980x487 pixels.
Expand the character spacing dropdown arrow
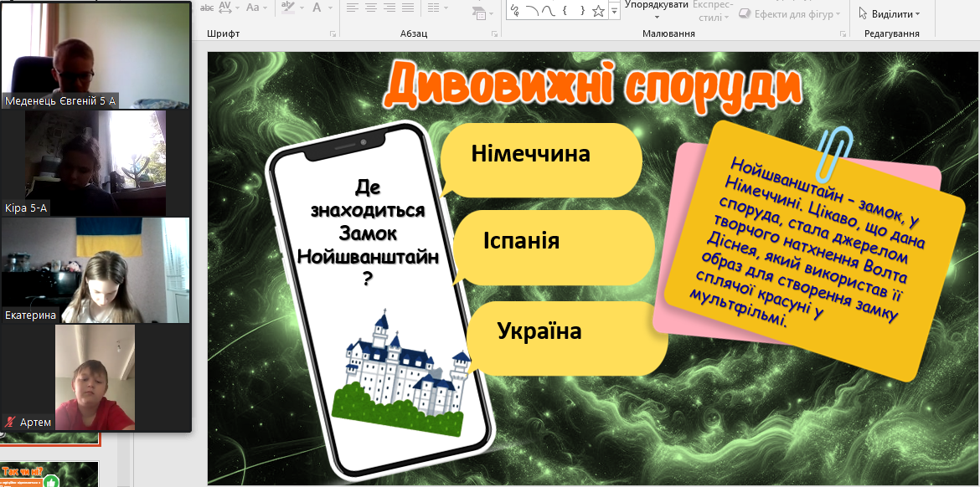[238, 8]
